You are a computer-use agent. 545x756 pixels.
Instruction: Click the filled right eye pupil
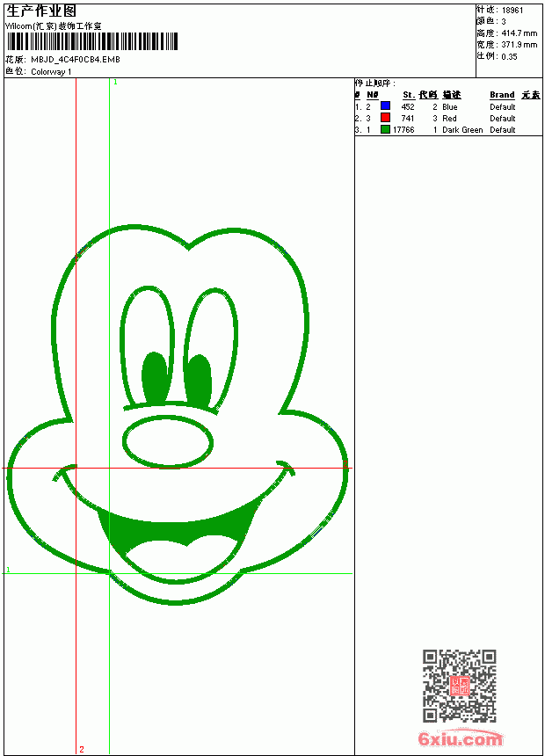(199, 381)
